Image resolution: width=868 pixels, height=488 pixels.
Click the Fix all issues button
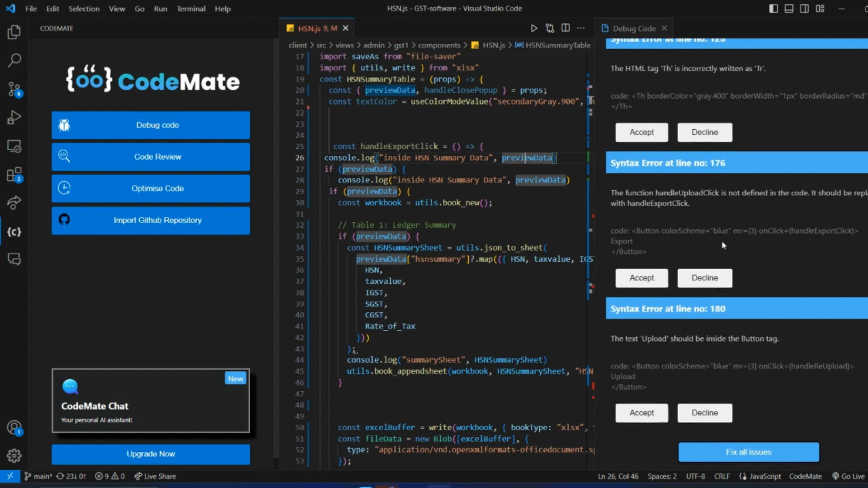coord(749,452)
